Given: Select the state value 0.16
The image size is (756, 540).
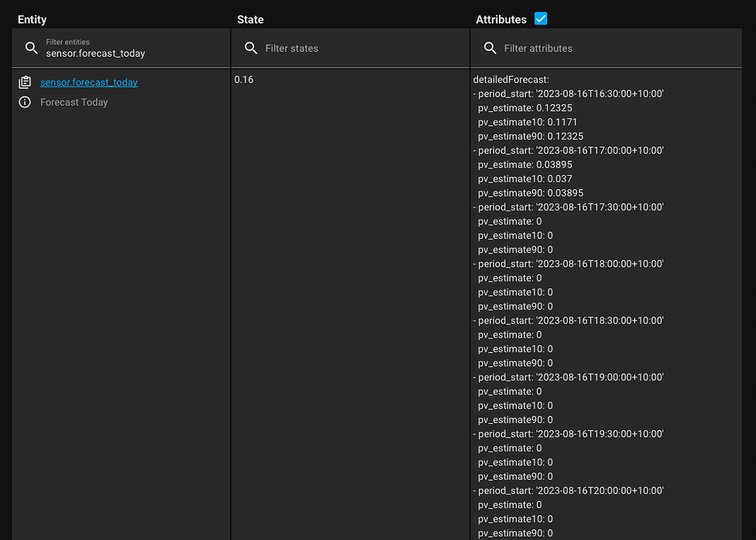Looking at the screenshot, I should (244, 79).
